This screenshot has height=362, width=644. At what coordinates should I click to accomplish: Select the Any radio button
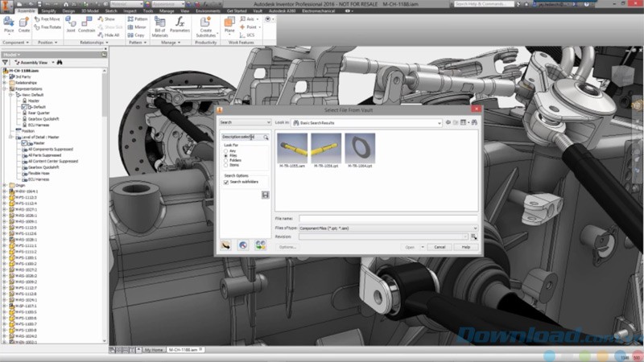point(225,150)
